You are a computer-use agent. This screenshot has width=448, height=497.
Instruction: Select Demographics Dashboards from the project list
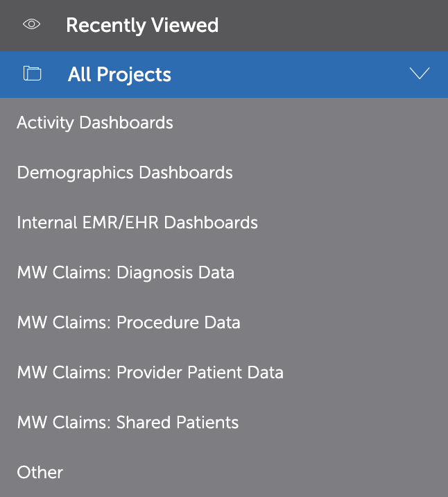pyautogui.click(x=125, y=172)
